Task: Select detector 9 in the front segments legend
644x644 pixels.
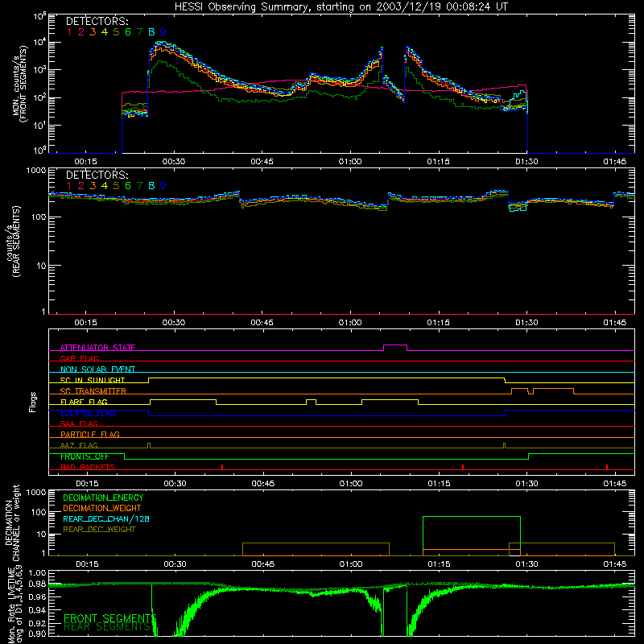Action: pos(163,32)
